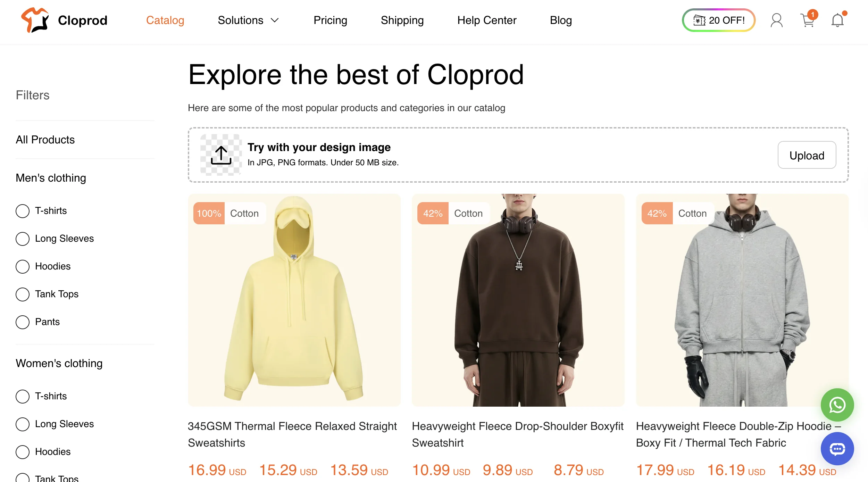The width and height of the screenshot is (868, 482).
Task: Click the 20 OFF coupon badge
Action: click(719, 20)
